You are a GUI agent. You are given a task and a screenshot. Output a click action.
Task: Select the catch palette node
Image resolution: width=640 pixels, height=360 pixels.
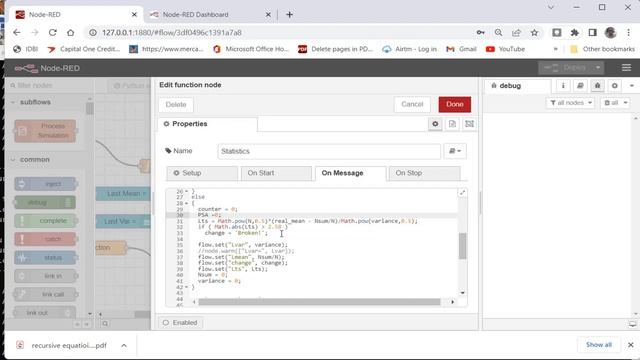45,239
